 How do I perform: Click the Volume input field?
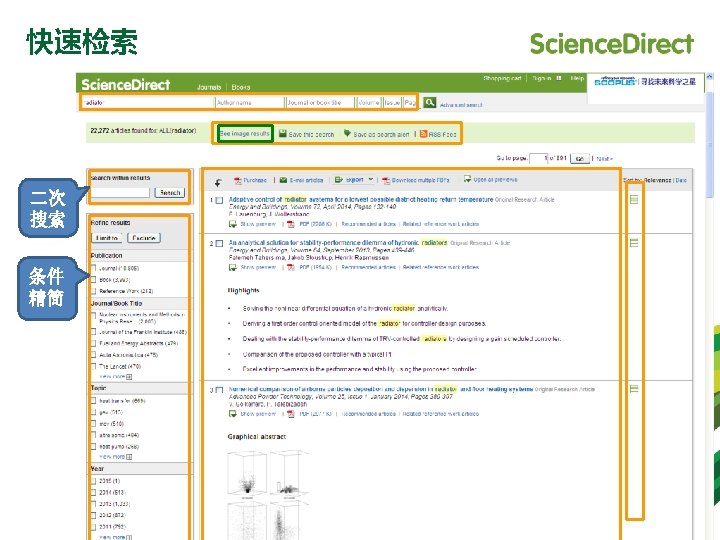coord(369,102)
